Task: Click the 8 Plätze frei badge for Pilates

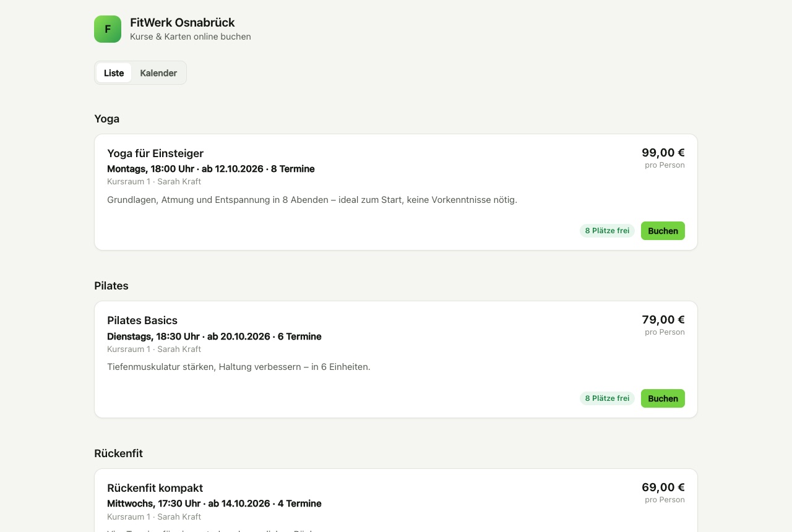Action: (x=607, y=398)
